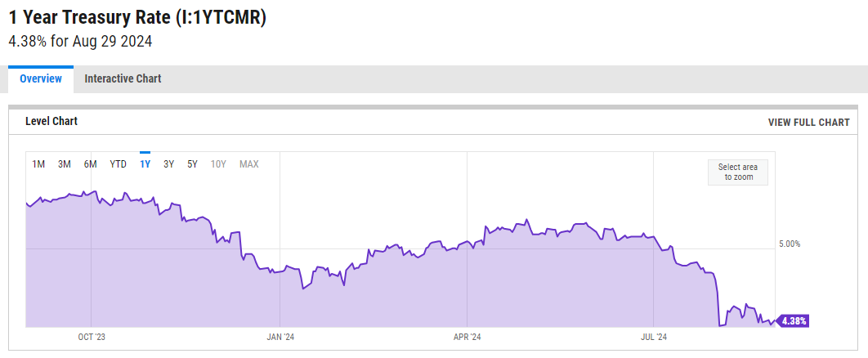Click the Level Chart heading
Image resolution: width=868 pixels, height=358 pixels.
51,121
